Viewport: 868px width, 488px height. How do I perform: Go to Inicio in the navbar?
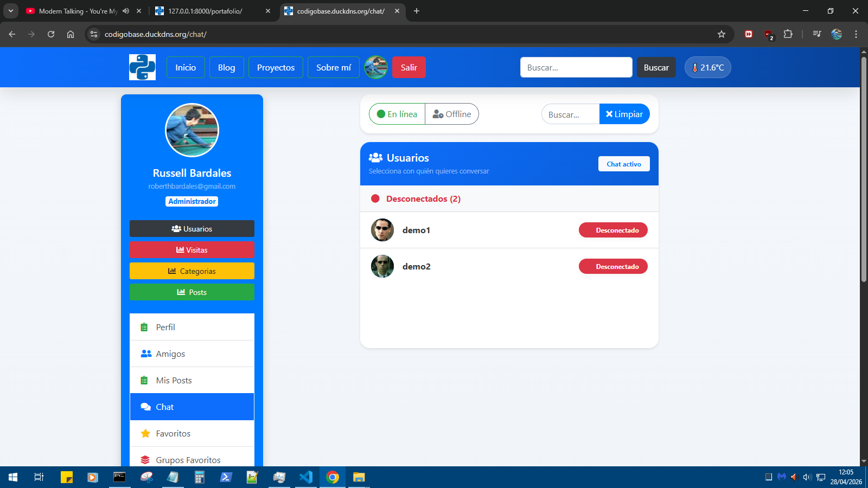[x=186, y=67]
